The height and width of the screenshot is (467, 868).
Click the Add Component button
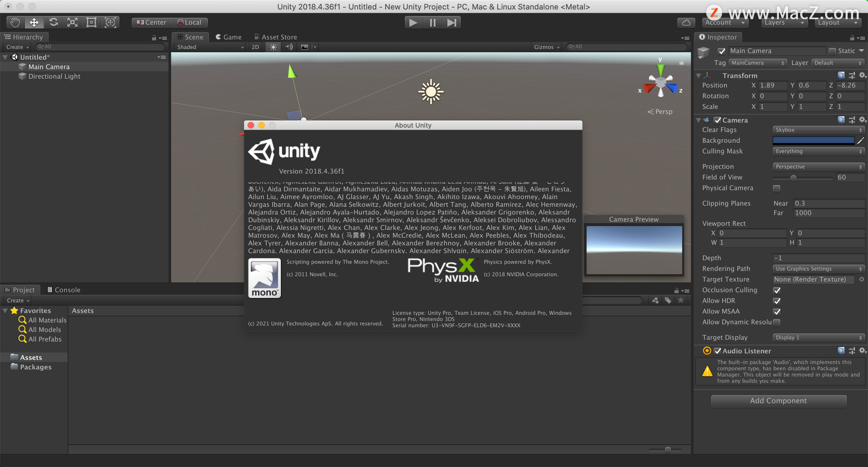pos(778,401)
